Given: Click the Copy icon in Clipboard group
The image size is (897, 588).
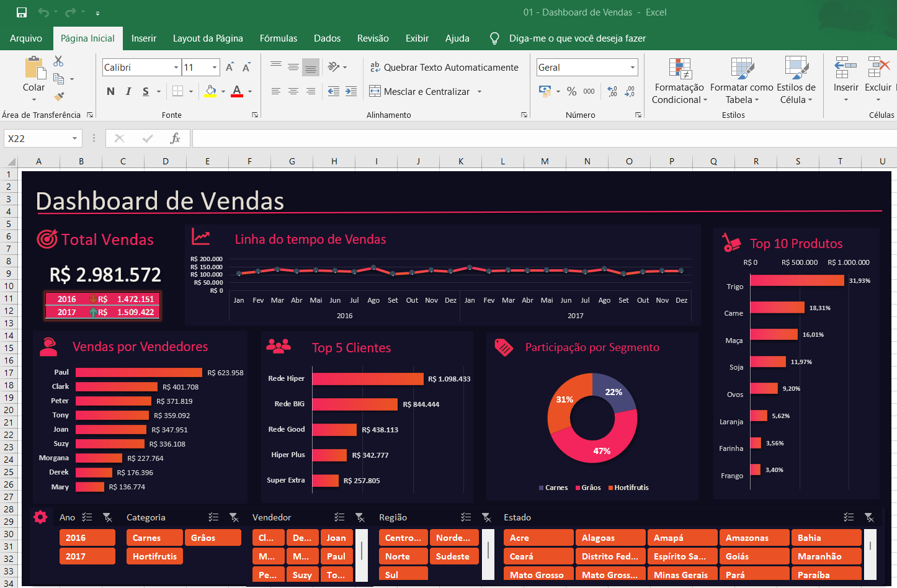Looking at the screenshot, I should point(59,79).
